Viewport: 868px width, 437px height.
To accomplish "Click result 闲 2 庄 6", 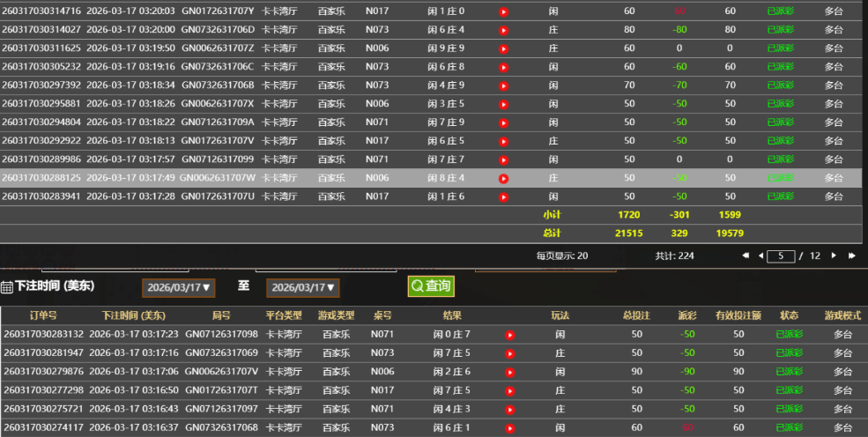I will 452,371.
